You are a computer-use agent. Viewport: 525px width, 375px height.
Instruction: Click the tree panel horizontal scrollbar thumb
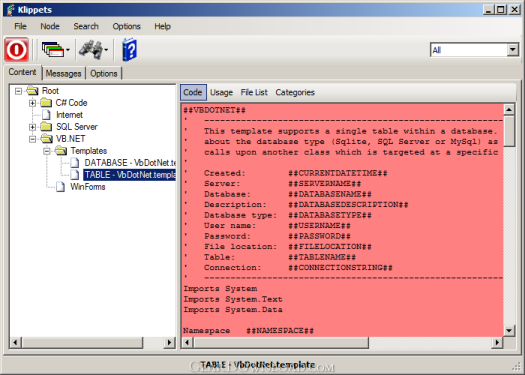click(82, 343)
